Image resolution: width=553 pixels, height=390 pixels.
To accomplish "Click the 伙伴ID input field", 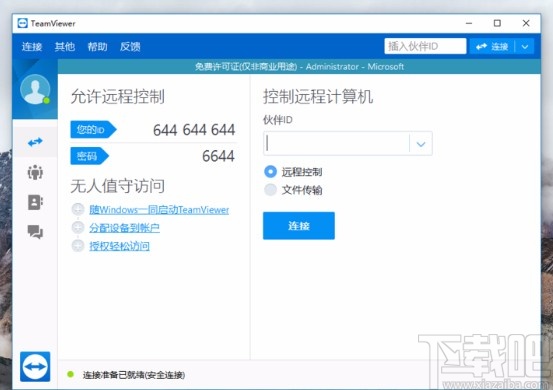I will click(x=336, y=144).
